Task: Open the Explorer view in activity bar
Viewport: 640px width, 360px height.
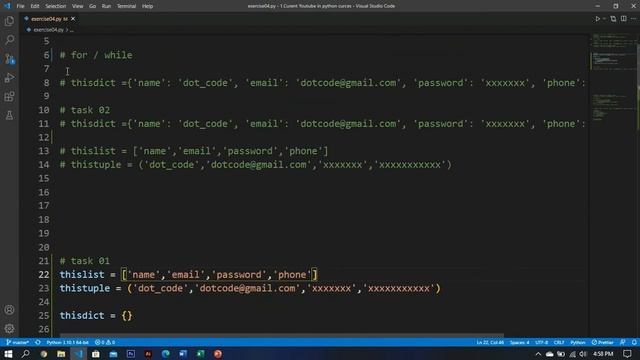Action: pos(9,21)
